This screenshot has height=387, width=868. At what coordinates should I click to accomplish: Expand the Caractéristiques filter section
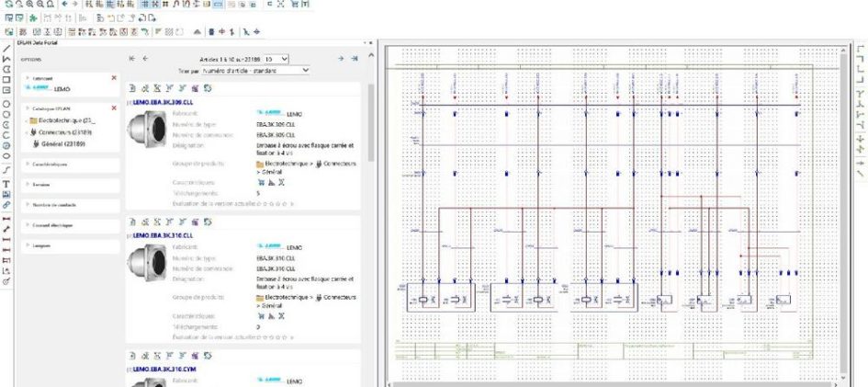(x=55, y=164)
